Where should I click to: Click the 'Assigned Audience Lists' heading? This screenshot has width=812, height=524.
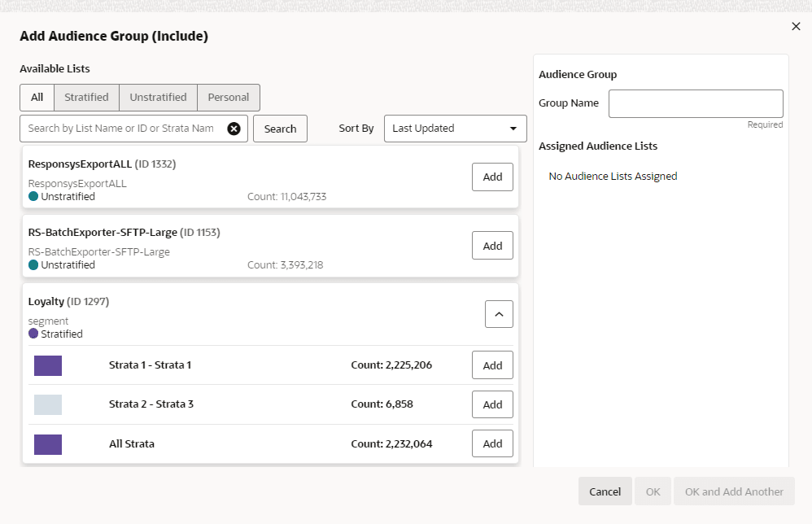tap(598, 146)
